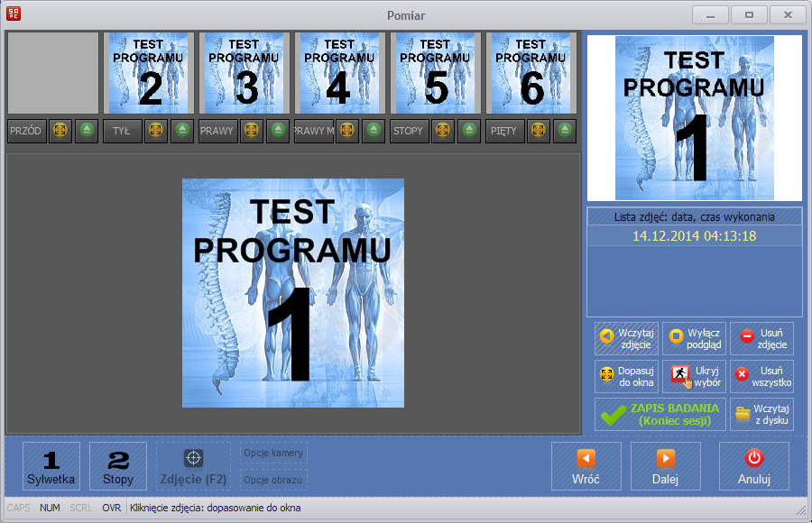The width and height of the screenshot is (812, 523).
Task: Select the Stopy mode button
Action: pos(118,466)
